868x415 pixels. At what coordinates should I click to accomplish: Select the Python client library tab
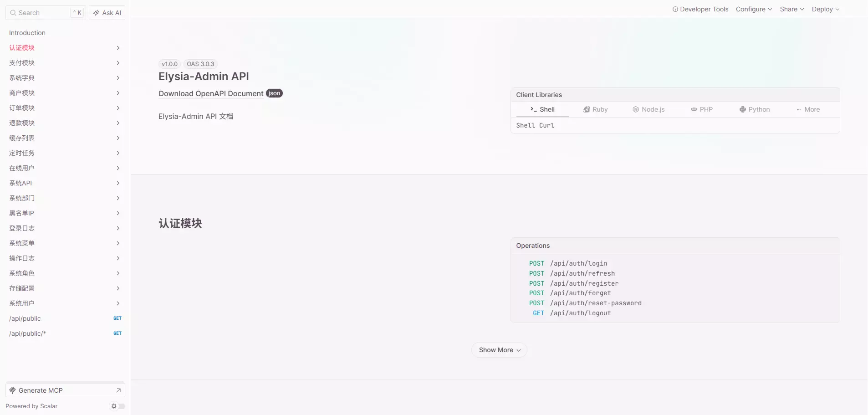click(755, 109)
